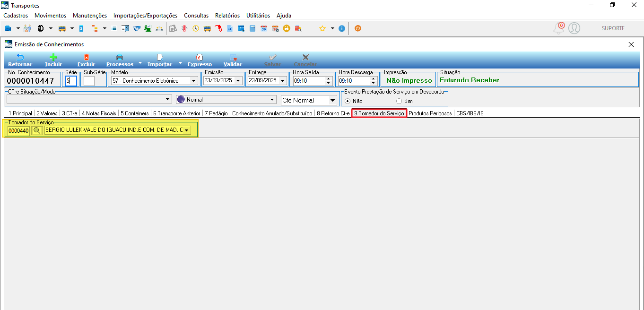
Task: Click the people meeting icon
Action: click(159, 28)
